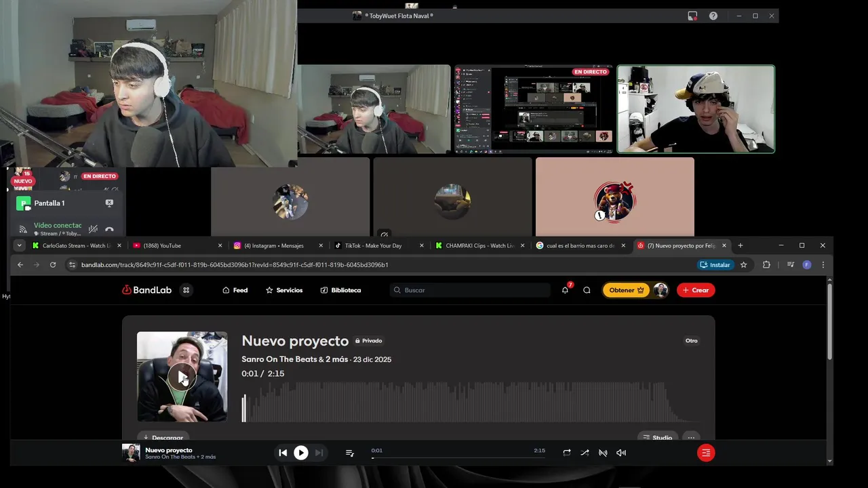The width and height of the screenshot is (868, 488).
Task: Select the EN DIRECTO stream tile
Action: 534,109
